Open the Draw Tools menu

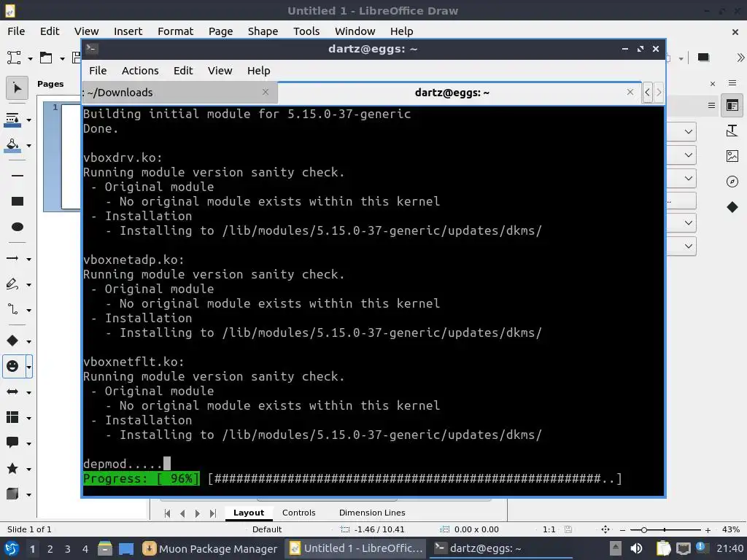click(x=306, y=31)
